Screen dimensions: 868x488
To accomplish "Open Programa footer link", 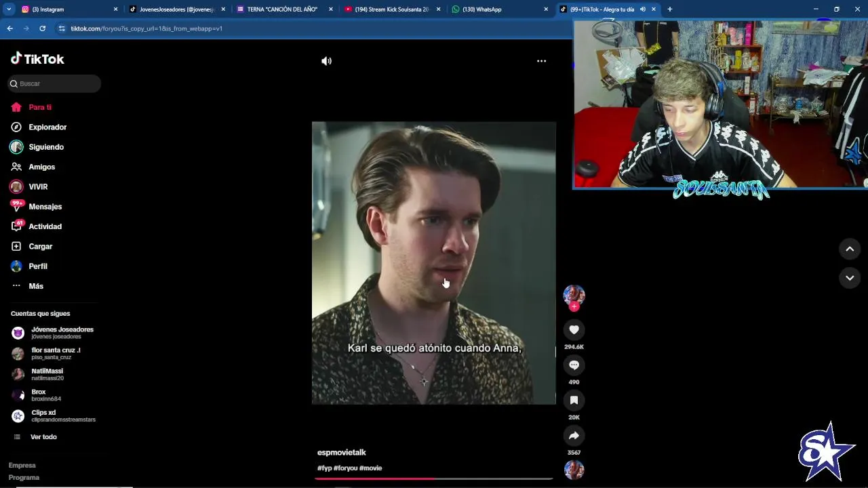I will (x=24, y=478).
